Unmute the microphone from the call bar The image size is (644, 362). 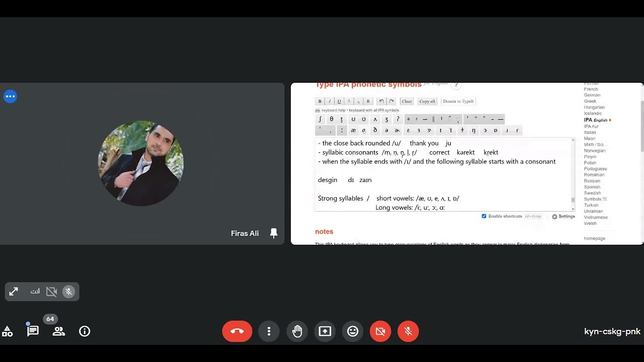click(408, 331)
